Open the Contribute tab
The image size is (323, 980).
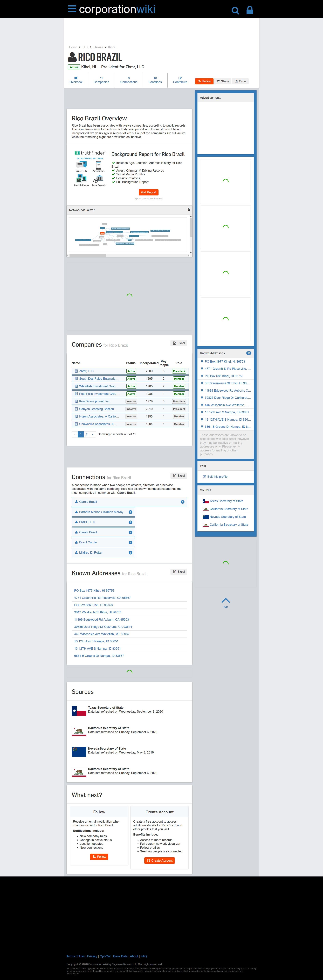point(180,80)
